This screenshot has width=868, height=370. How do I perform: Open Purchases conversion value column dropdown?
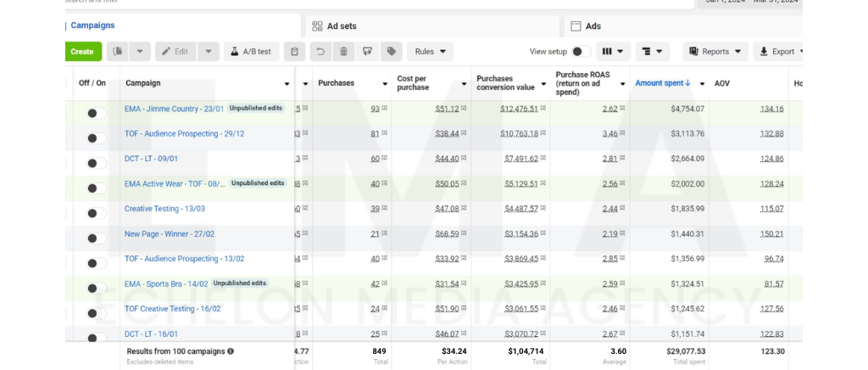pyautogui.click(x=543, y=84)
